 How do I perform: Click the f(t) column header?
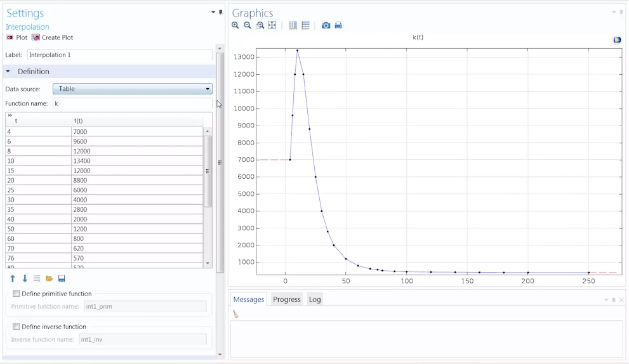tap(137, 120)
